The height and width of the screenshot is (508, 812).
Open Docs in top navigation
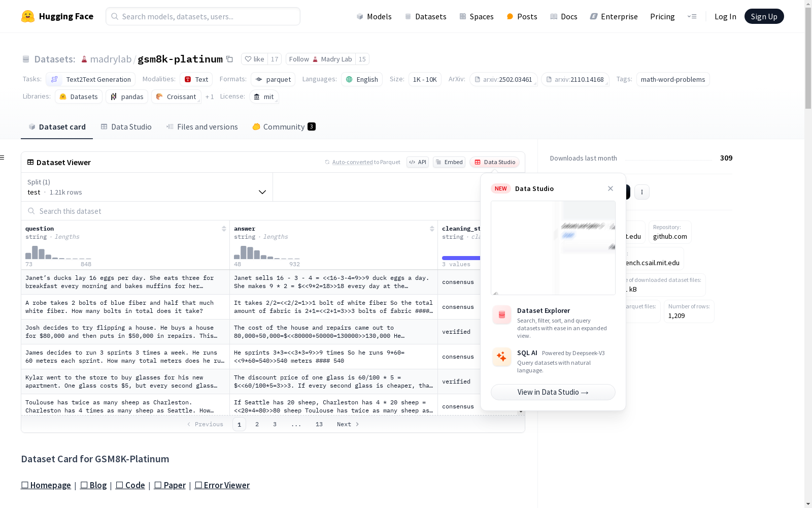tap(564, 16)
